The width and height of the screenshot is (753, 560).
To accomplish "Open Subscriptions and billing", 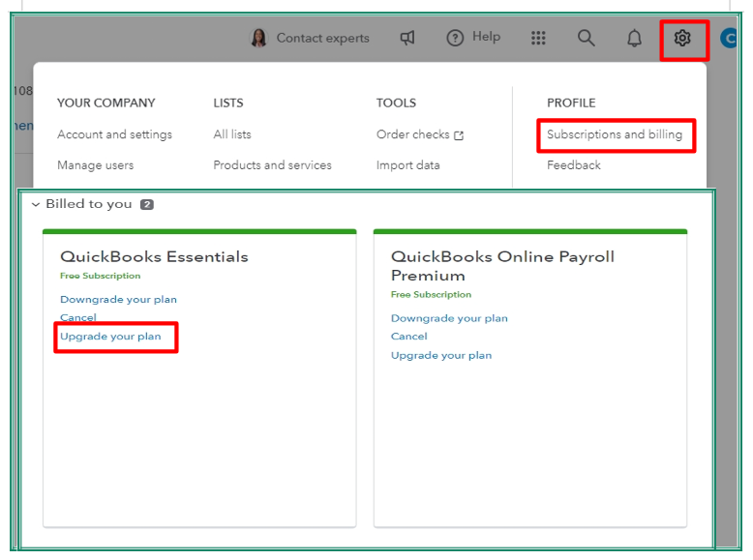I will pyautogui.click(x=615, y=134).
